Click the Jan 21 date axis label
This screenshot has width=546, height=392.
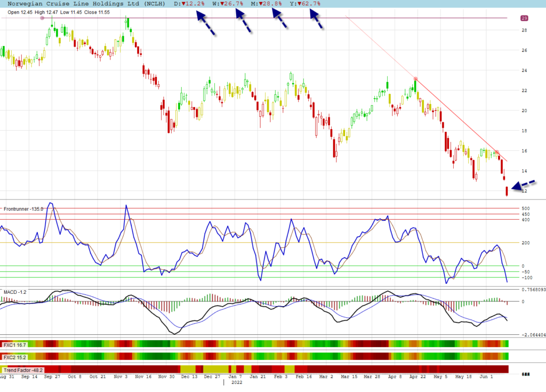pos(258,377)
